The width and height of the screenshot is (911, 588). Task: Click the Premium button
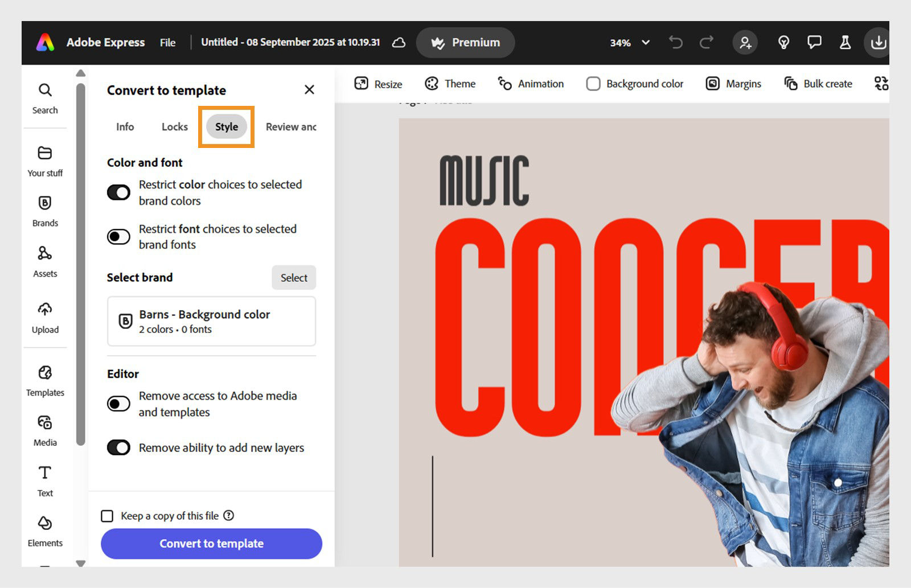click(465, 43)
